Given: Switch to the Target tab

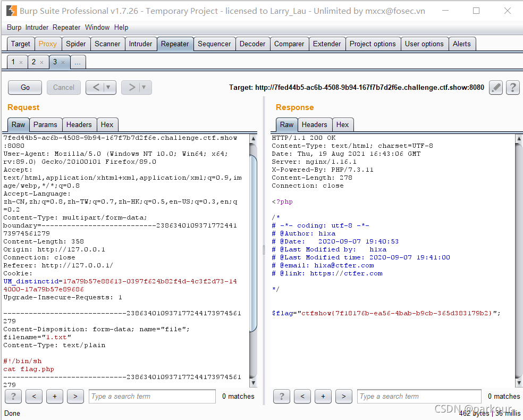Looking at the screenshot, I should coord(21,44).
